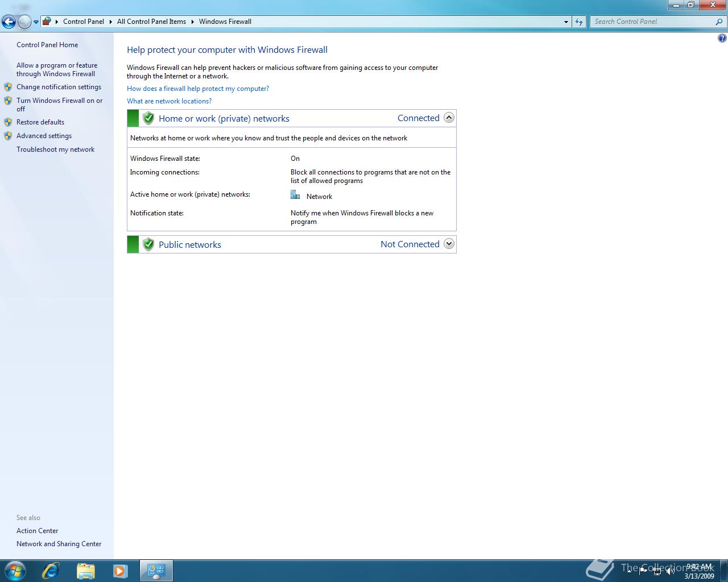Click the 'Network' active network name
The height and width of the screenshot is (582, 728).
pos(319,197)
